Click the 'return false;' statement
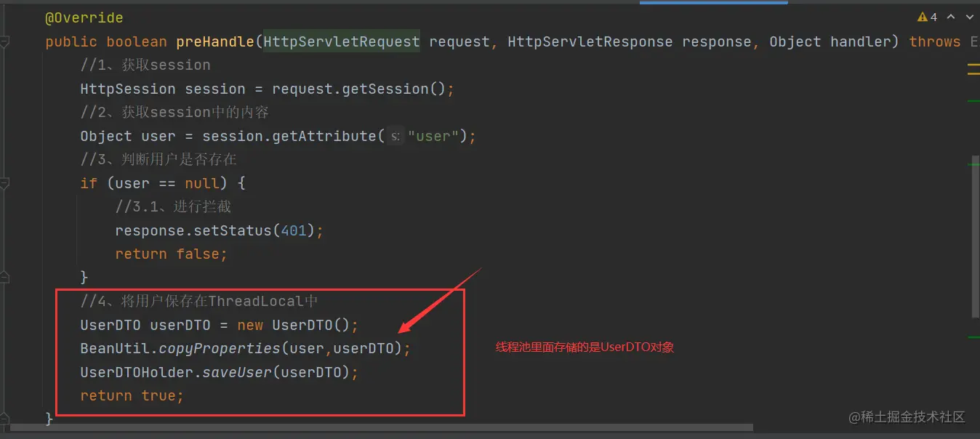 point(172,254)
